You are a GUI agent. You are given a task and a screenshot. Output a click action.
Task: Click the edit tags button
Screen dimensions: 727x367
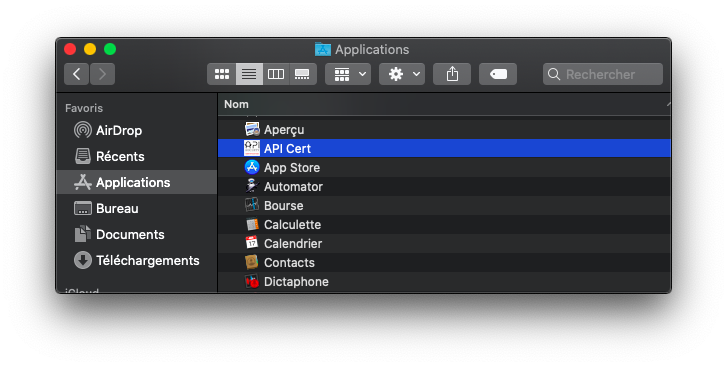click(x=498, y=74)
